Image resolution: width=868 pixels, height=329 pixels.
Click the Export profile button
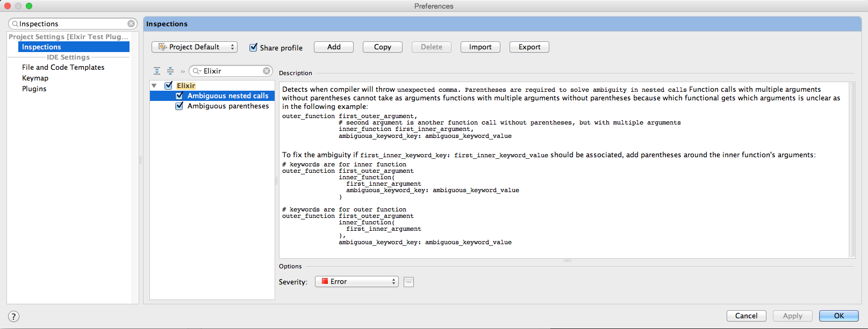pos(529,47)
